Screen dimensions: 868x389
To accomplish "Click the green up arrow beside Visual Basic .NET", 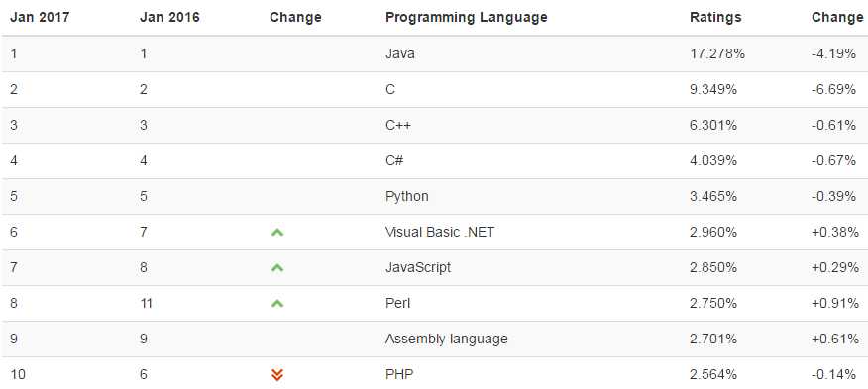I will [x=277, y=233].
